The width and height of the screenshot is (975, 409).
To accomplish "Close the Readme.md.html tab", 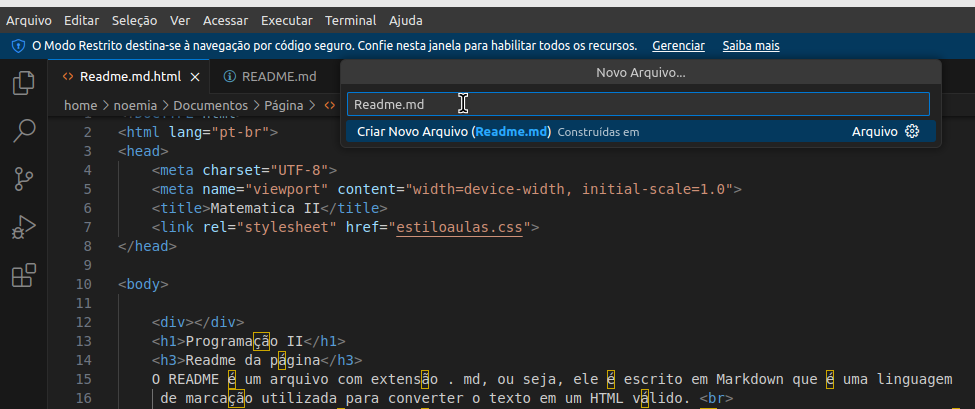I will 195,77.
